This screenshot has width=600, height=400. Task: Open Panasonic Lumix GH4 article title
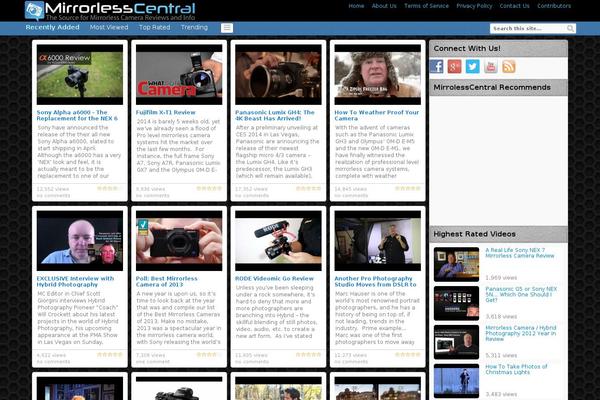pyautogui.click(x=275, y=115)
